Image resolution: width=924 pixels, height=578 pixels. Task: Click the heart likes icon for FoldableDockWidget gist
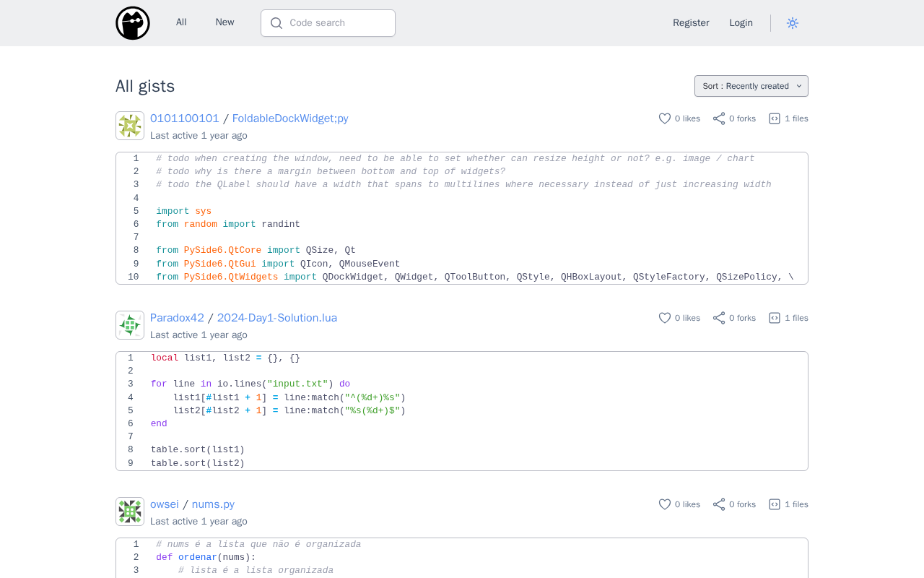[665, 118]
